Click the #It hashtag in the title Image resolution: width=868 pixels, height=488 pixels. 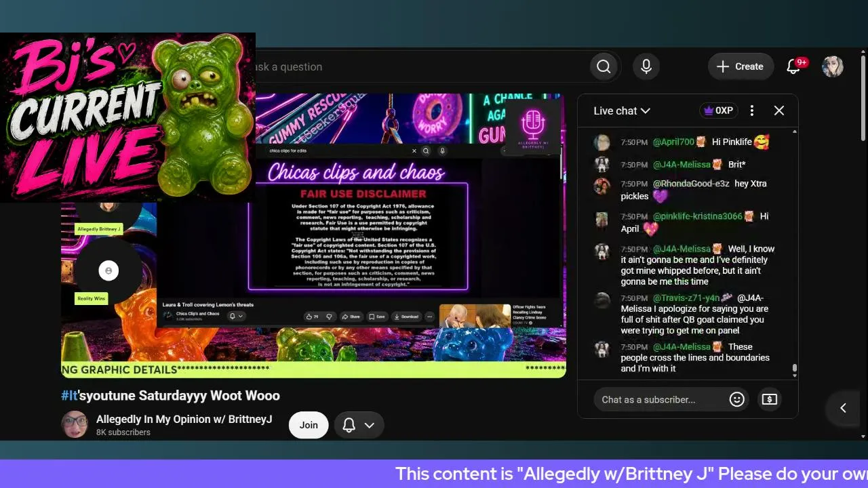[69, 395]
